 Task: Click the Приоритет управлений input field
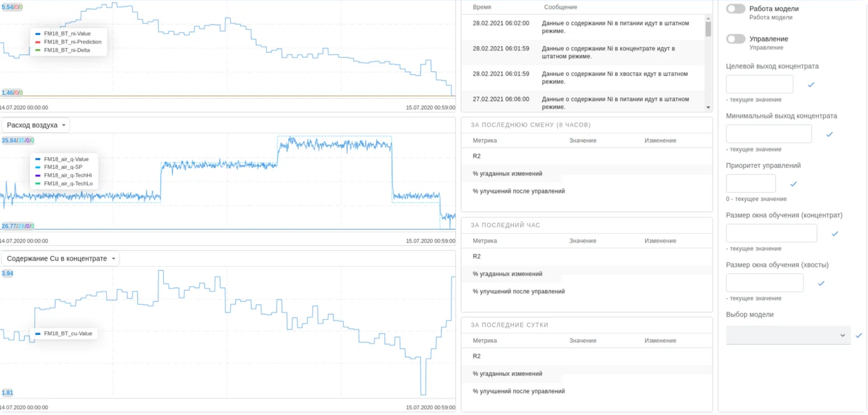coord(751,184)
